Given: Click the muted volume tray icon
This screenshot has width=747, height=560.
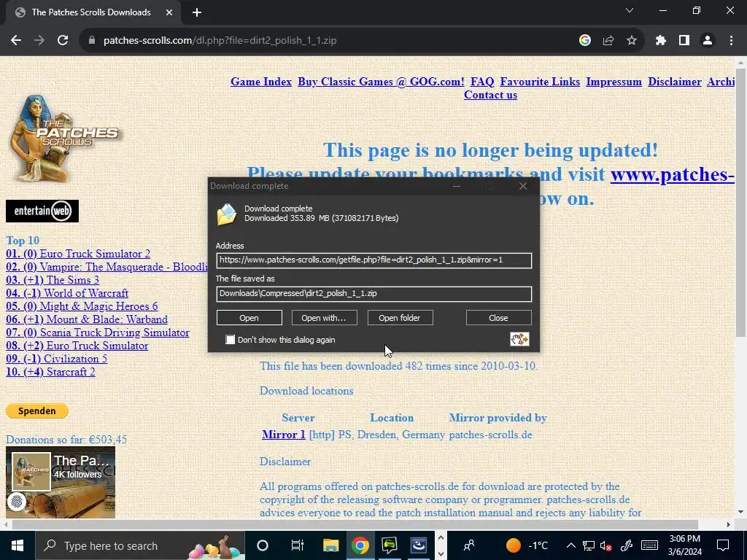Looking at the screenshot, I should 606,545.
